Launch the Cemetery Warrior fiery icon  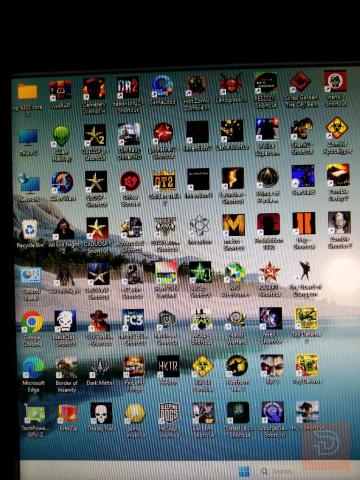(94, 89)
